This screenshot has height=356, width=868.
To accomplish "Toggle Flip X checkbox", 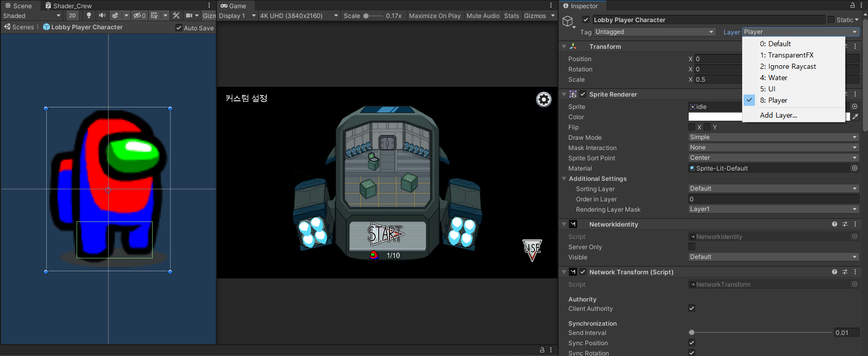I will (692, 127).
